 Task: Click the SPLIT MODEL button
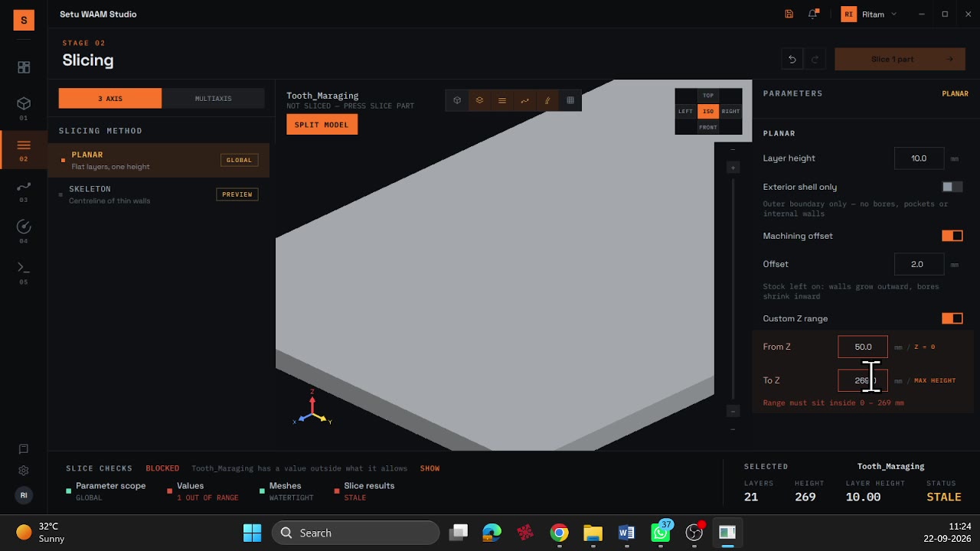point(322,125)
